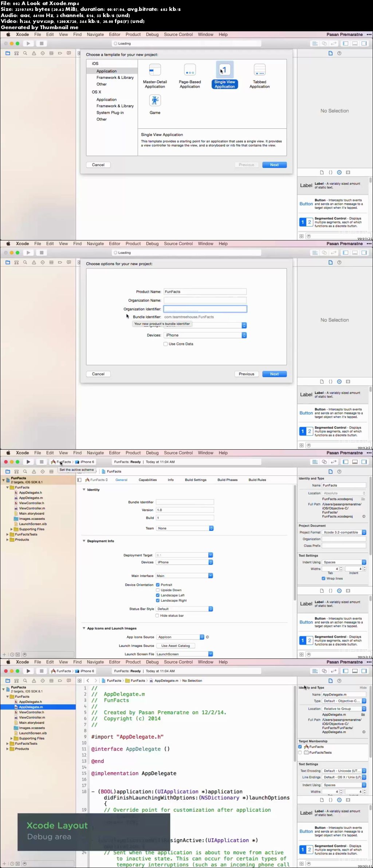Open the Team dropdown set to None
This screenshot has height=868, width=373.
[x=185, y=528]
